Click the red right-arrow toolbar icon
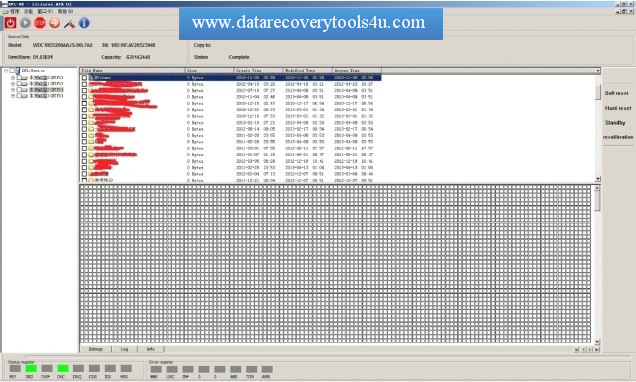Screen dimensions: 636x382 point(54,23)
